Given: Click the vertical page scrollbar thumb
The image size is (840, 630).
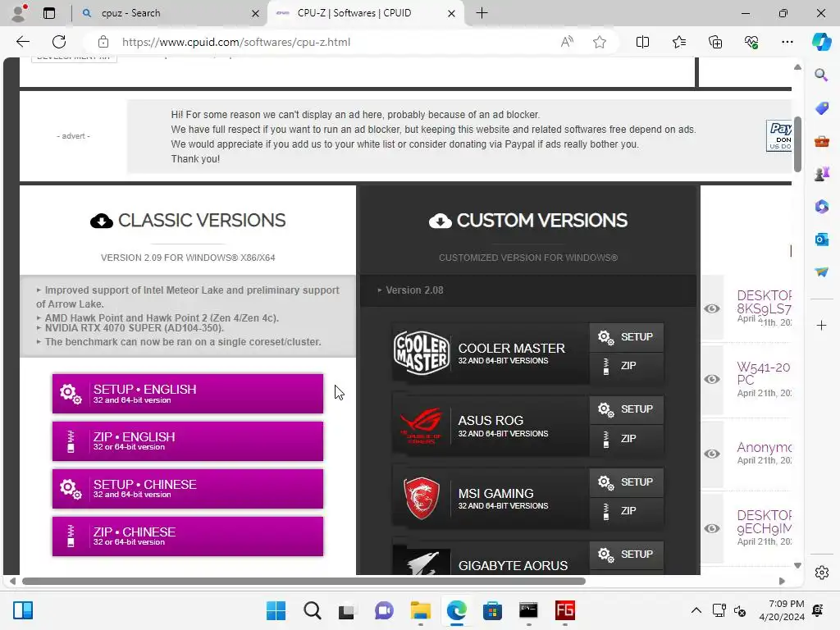Looking at the screenshot, I should (x=797, y=144).
